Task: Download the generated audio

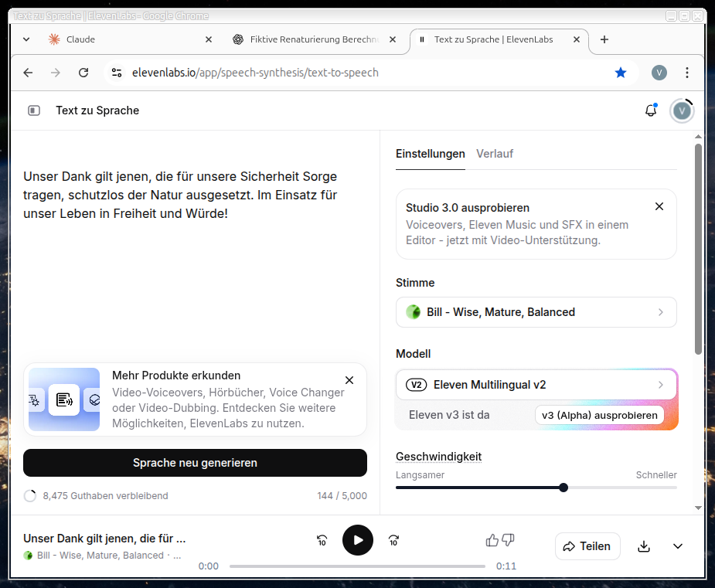Action: click(x=644, y=546)
